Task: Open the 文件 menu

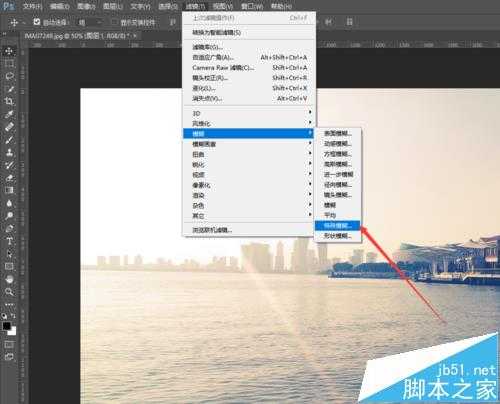Action: pos(32,6)
